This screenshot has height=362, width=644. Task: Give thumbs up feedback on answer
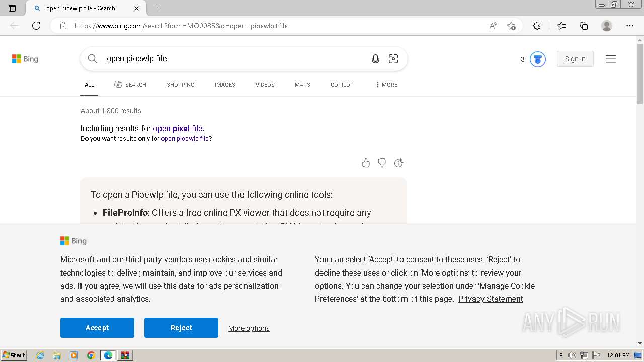point(366,163)
